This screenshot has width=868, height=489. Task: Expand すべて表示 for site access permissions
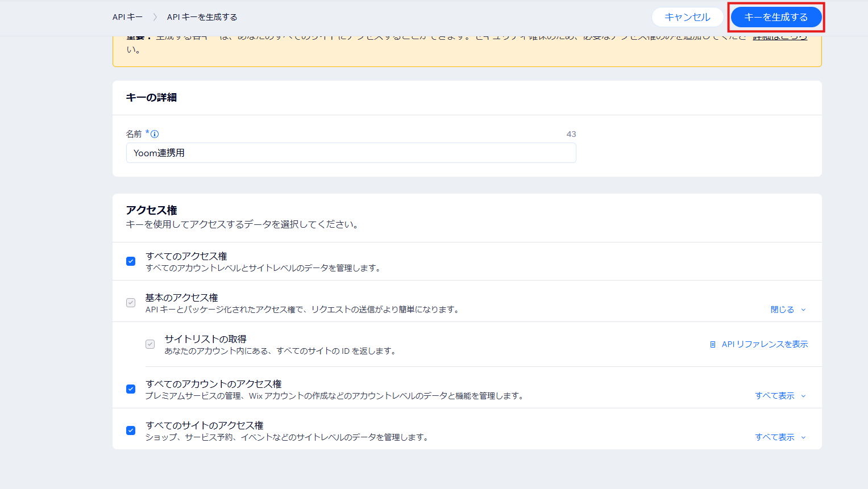[774, 437]
